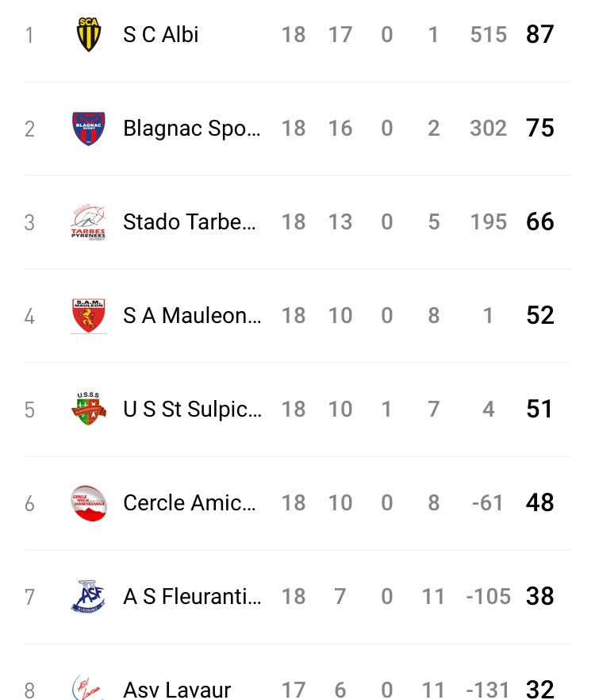Open the Blagnac Spo... team name

tap(191, 129)
